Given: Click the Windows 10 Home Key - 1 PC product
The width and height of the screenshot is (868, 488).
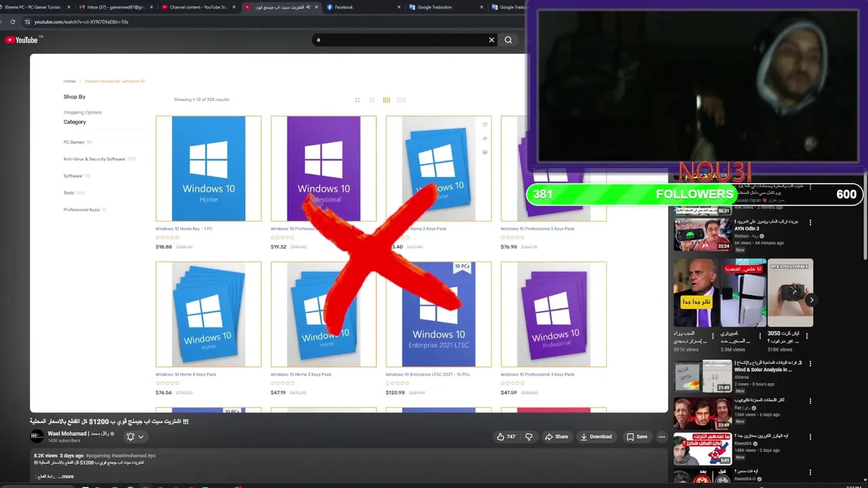Looking at the screenshot, I should coord(208,169).
